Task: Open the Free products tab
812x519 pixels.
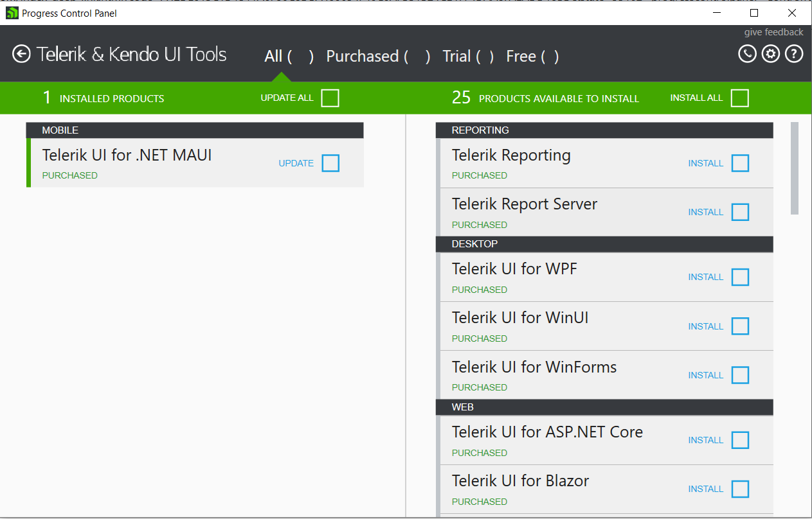Action: [x=521, y=56]
